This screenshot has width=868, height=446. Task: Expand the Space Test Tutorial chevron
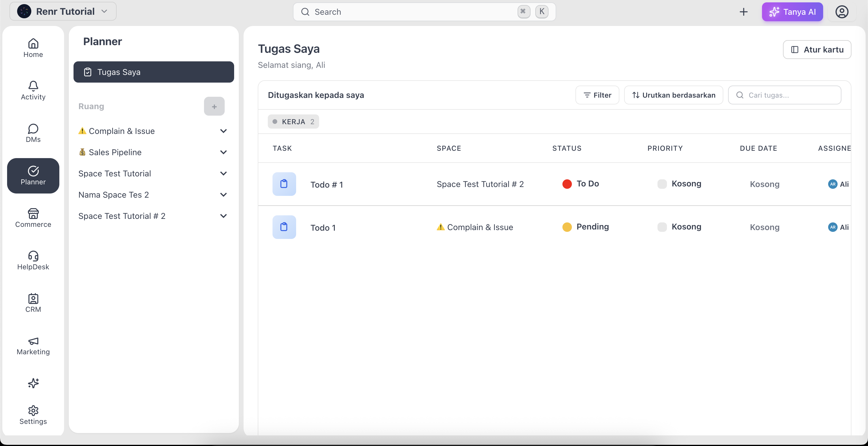point(223,173)
